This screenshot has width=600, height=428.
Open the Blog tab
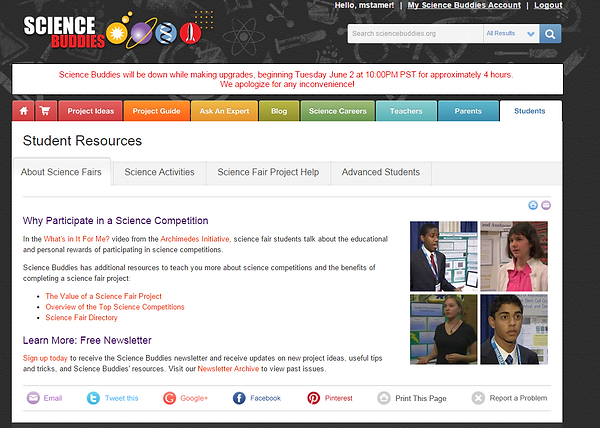[x=279, y=111]
